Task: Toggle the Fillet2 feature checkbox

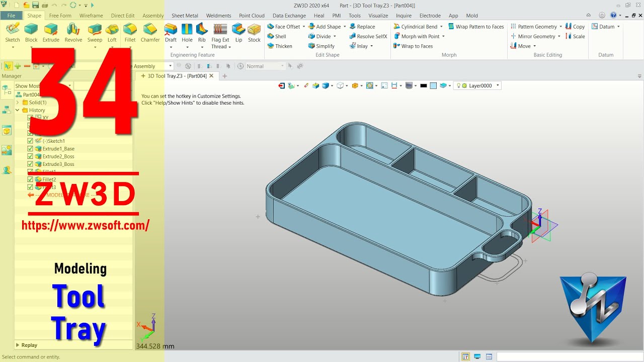Action: click(x=30, y=179)
